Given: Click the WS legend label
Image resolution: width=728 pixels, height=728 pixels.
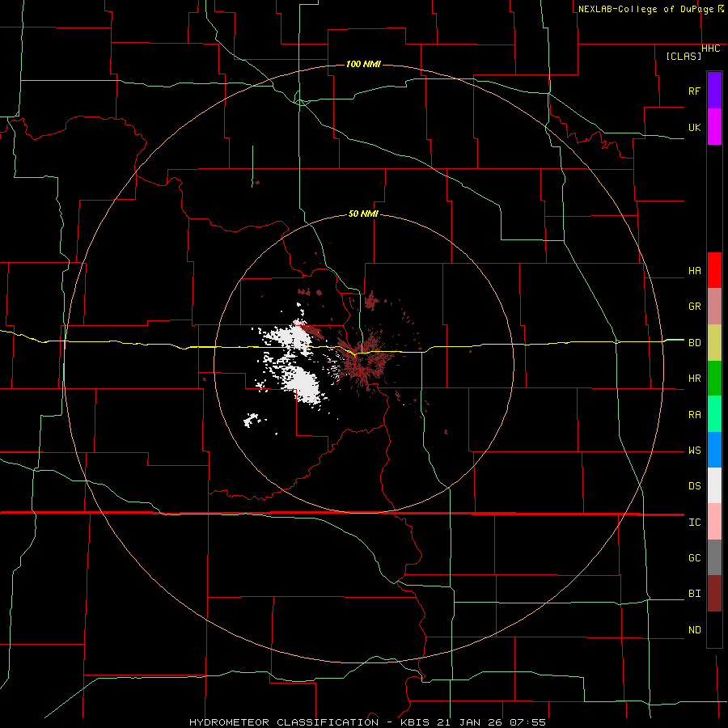Looking at the screenshot, I should (694, 450).
